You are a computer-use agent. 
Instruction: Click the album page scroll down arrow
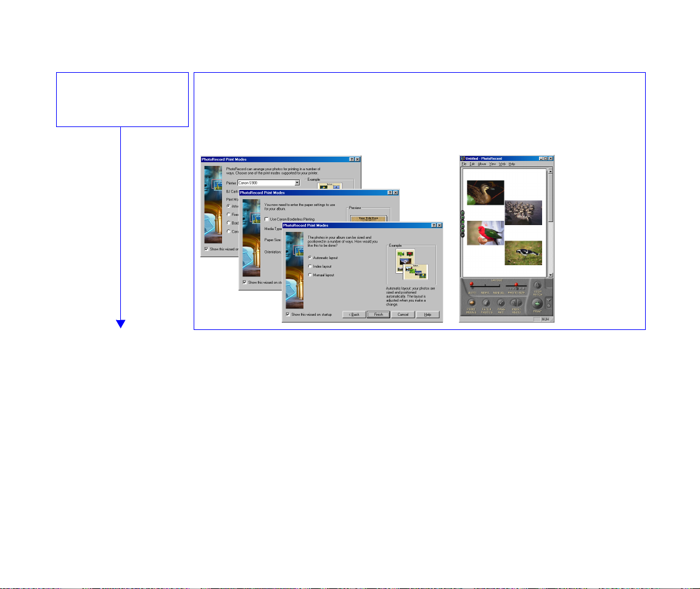pyautogui.click(x=550, y=274)
